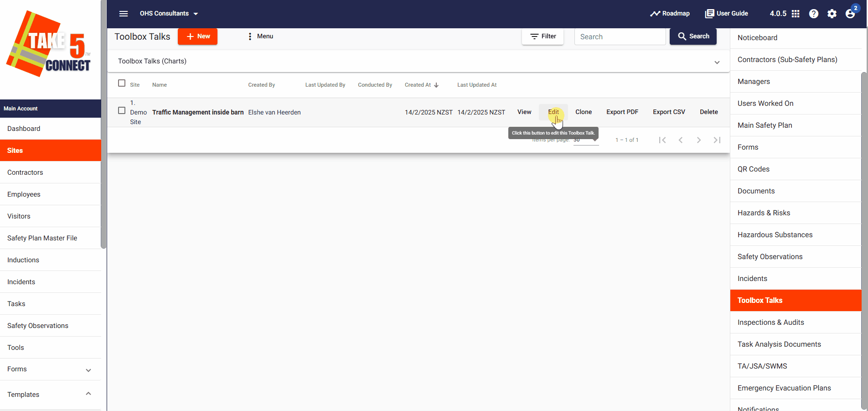This screenshot has width=868, height=411.
Task: Click the Filter button
Action: coord(542,36)
